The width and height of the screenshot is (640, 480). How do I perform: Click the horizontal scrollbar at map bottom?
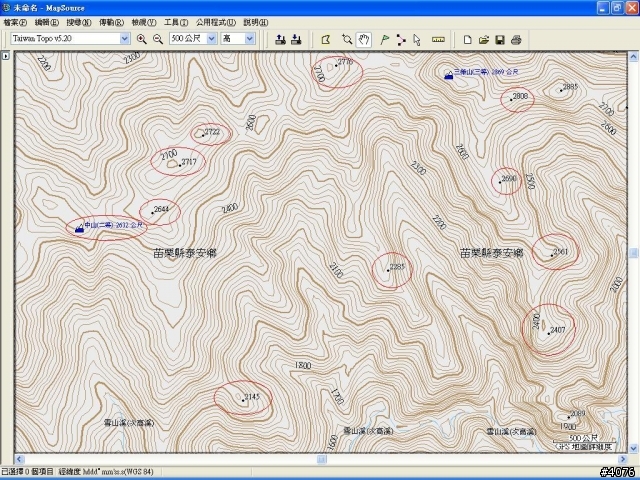pyautogui.click(x=320, y=459)
